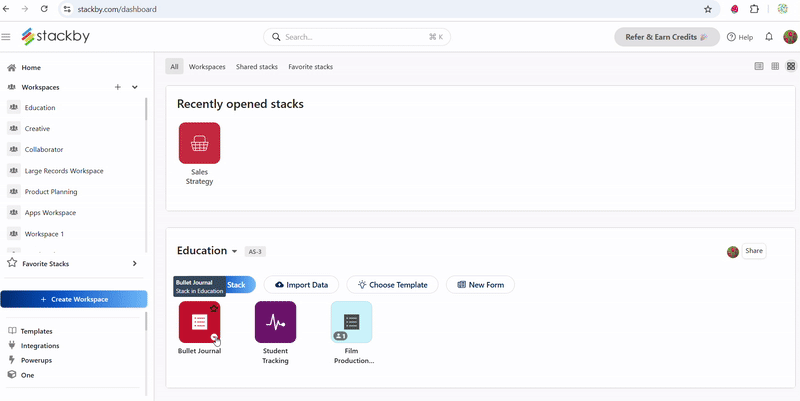Screen dimensions: 800x401
Task: Select the Workspaces tab
Action: click(x=207, y=67)
